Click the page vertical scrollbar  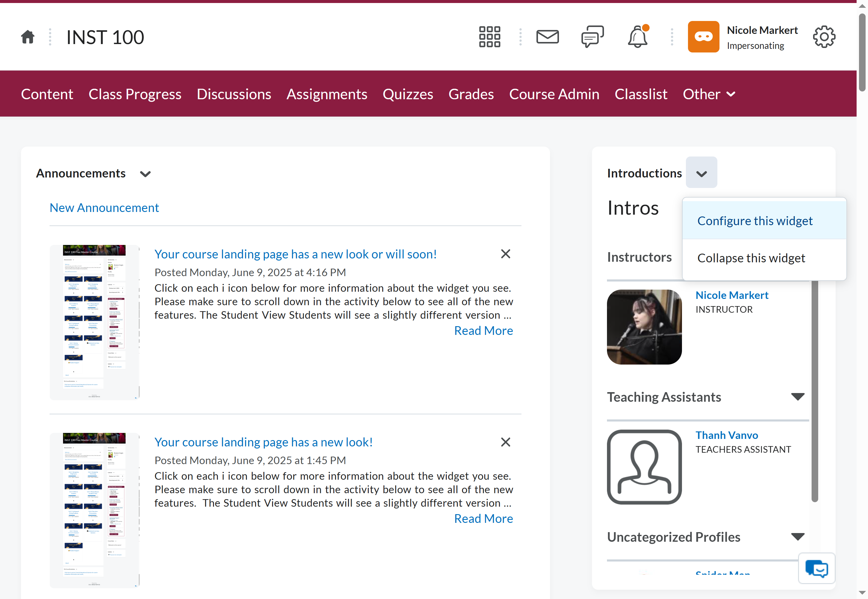pyautogui.click(x=862, y=52)
